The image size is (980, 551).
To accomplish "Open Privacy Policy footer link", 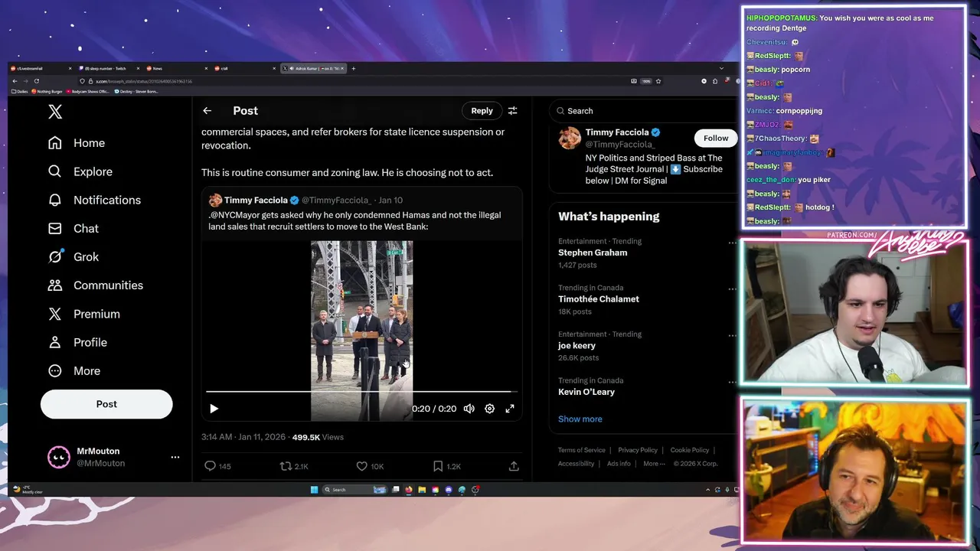I will 638,450.
